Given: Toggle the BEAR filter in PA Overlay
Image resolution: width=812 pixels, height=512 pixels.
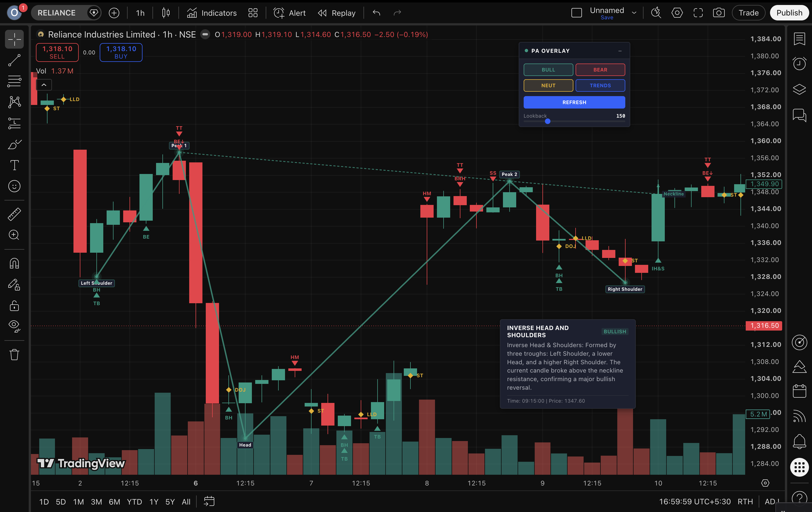Looking at the screenshot, I should [x=600, y=70].
